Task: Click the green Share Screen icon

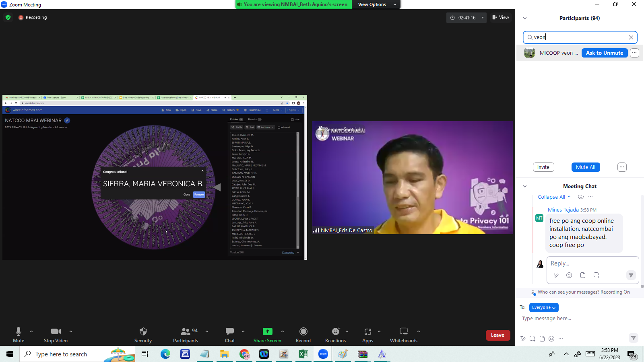Action: point(268,331)
